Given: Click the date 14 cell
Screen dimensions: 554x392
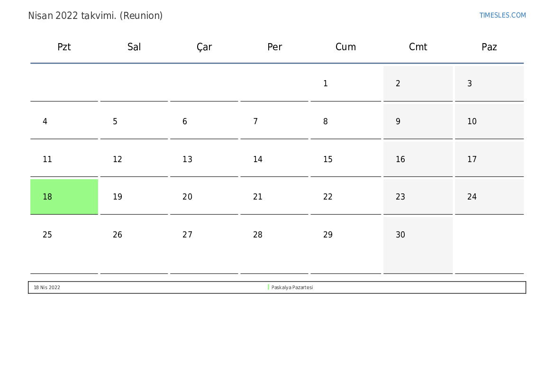Looking at the screenshot, I should [x=274, y=159].
